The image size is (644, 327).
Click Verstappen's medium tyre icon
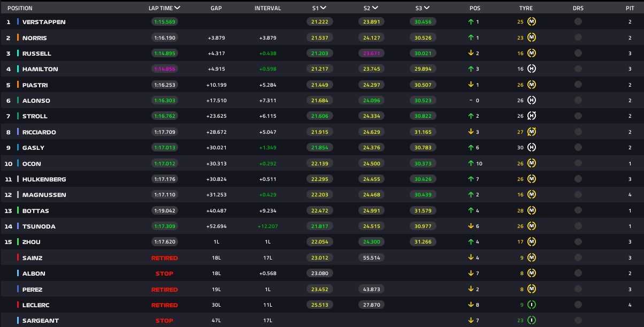532,22
